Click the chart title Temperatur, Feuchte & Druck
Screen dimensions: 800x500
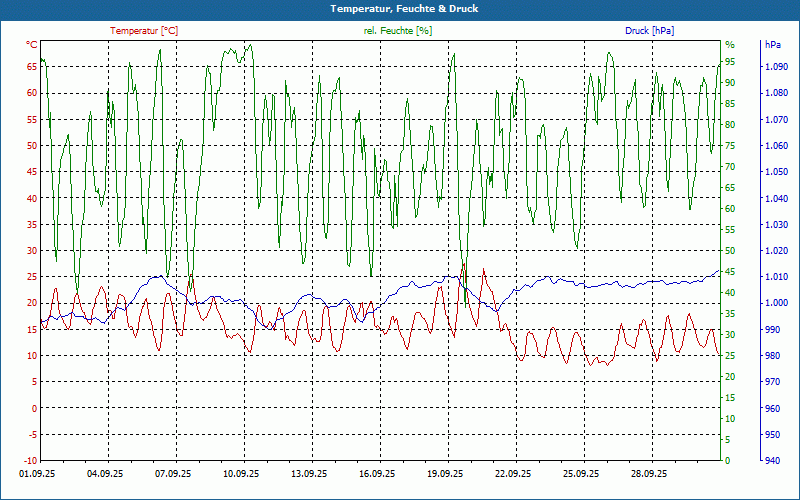click(x=404, y=9)
